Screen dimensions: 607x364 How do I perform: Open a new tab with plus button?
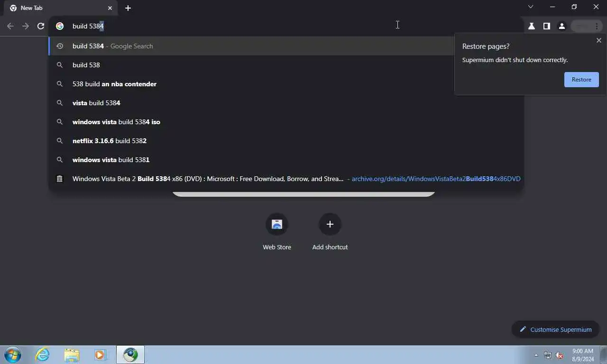tap(128, 8)
